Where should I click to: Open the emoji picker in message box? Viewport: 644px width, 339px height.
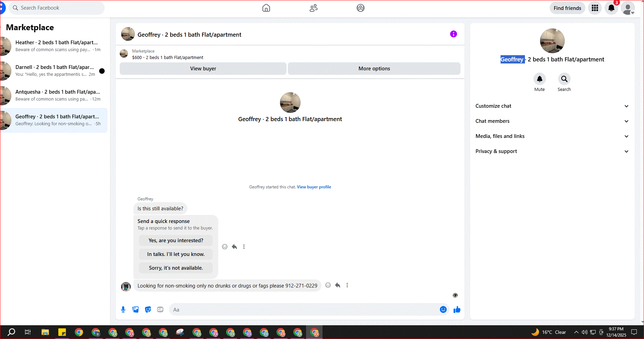(443, 309)
